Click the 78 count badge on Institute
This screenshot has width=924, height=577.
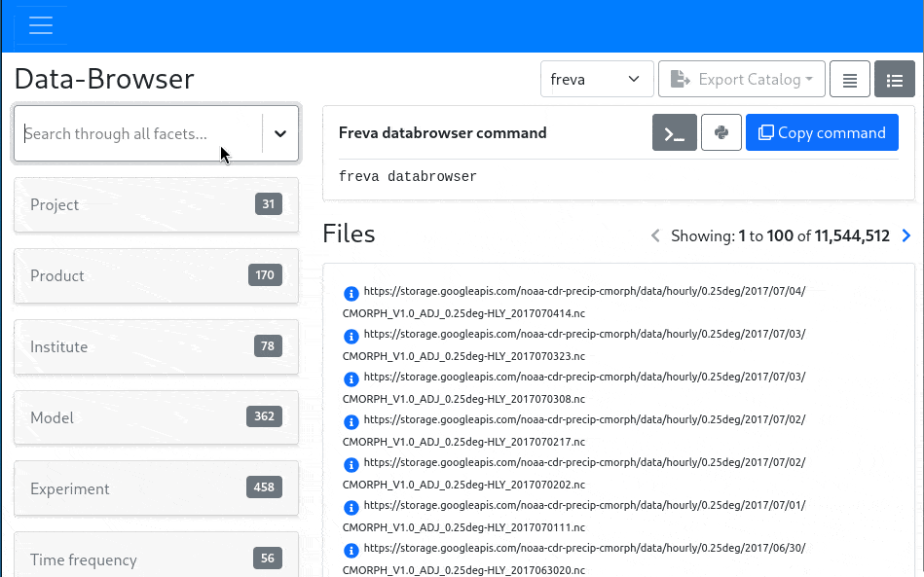[268, 345]
